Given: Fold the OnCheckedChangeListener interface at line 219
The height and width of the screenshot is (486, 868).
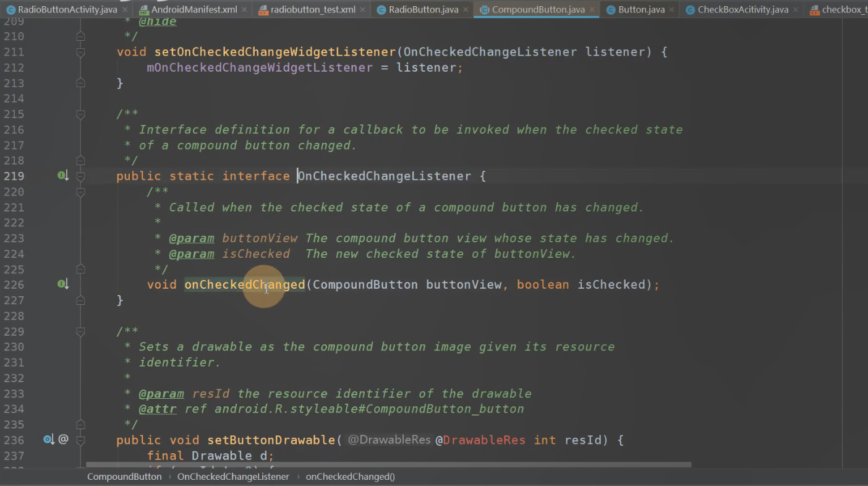Looking at the screenshot, I should 80,176.
